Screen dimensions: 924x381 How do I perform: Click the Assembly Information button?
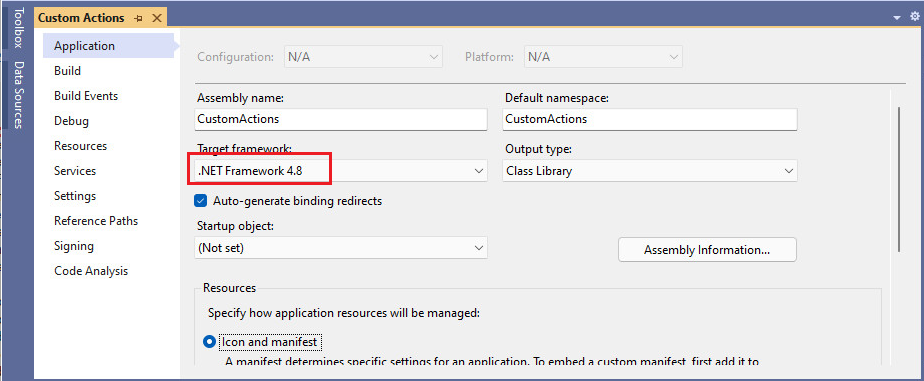click(x=707, y=250)
